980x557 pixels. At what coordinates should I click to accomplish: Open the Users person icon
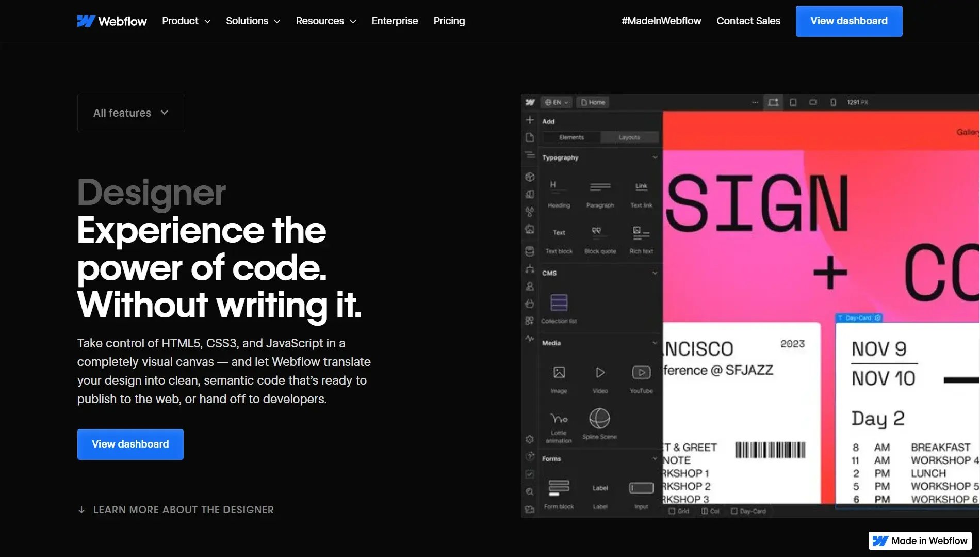tap(530, 286)
